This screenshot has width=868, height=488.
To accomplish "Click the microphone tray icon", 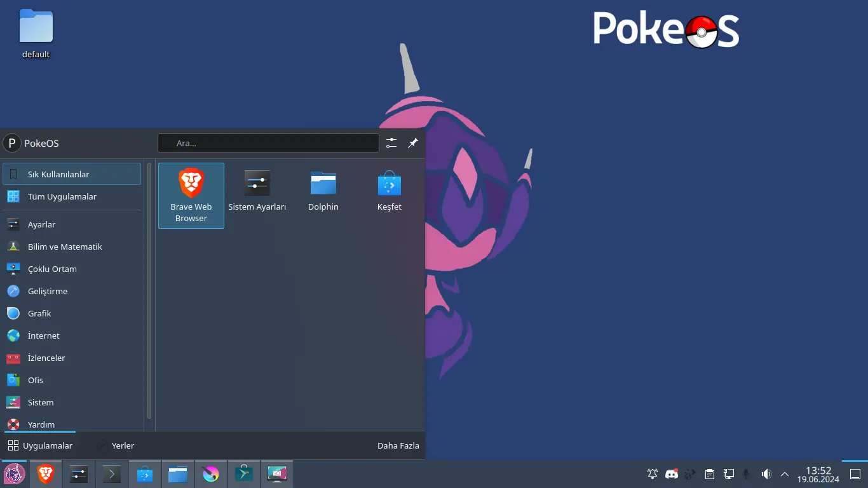I will pyautogui.click(x=747, y=474).
